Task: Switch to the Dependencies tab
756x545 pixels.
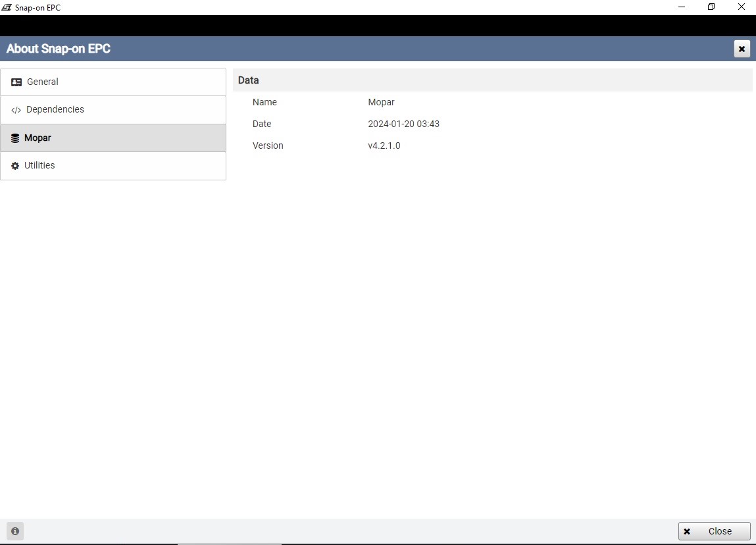Action: pos(113,110)
